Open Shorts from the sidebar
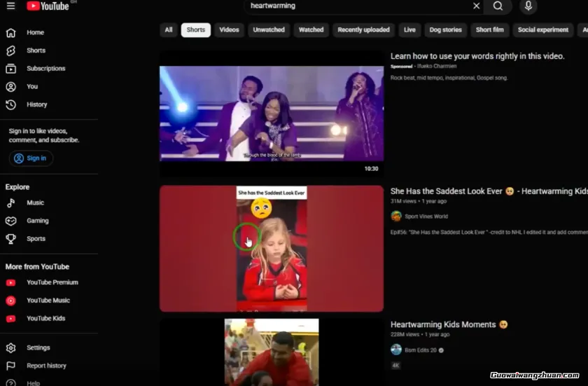Screen dimensions: 588x386 [x=36, y=50]
